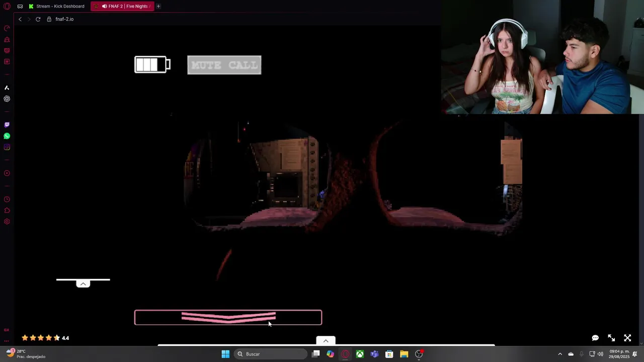This screenshot has width=644, height=362.
Task: Open WhatsApp in the sidebar
Action: tap(7, 136)
